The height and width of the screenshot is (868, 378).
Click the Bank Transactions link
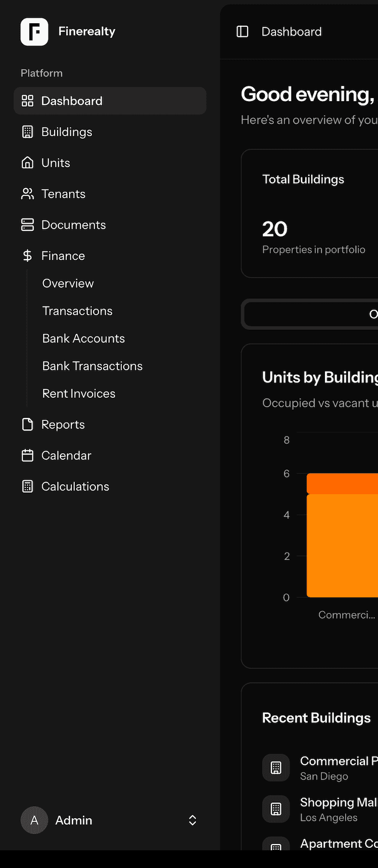(92, 366)
